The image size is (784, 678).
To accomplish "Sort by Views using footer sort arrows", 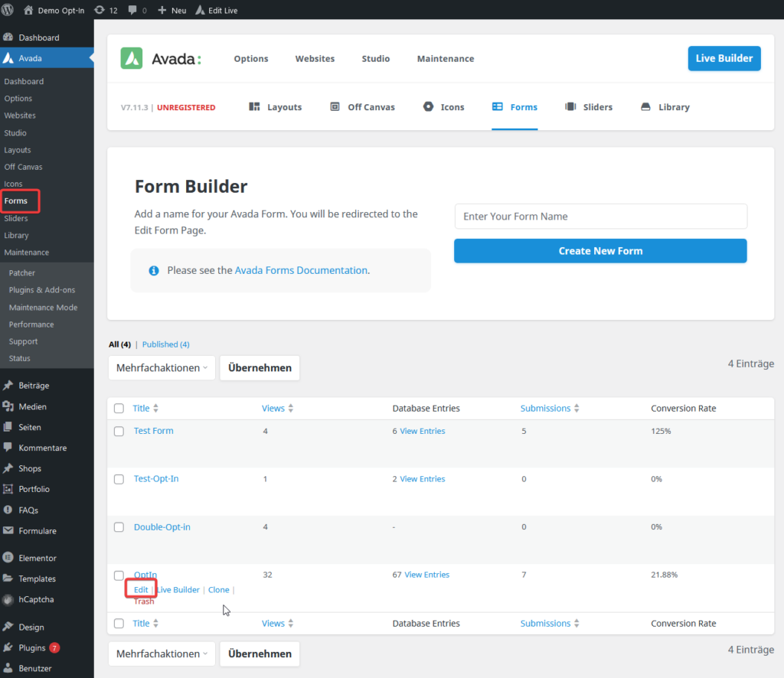I will [290, 623].
